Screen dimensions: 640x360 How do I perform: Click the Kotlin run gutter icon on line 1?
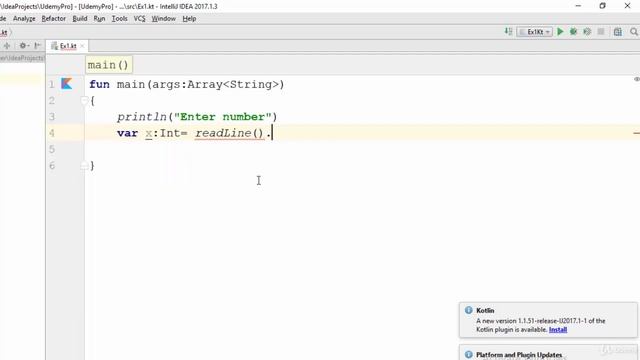click(67, 84)
